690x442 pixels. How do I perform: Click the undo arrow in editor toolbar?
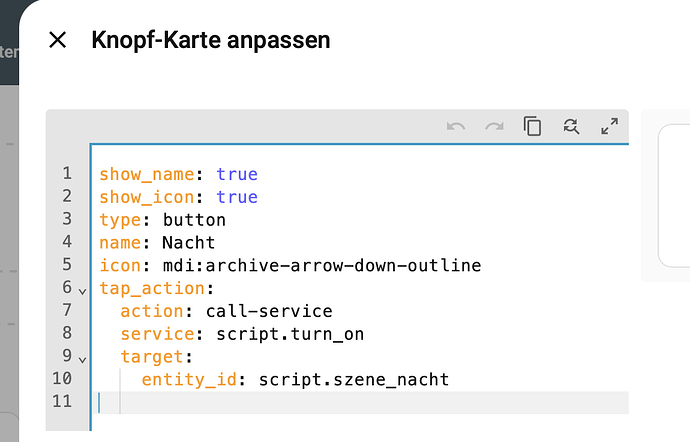[x=456, y=126]
